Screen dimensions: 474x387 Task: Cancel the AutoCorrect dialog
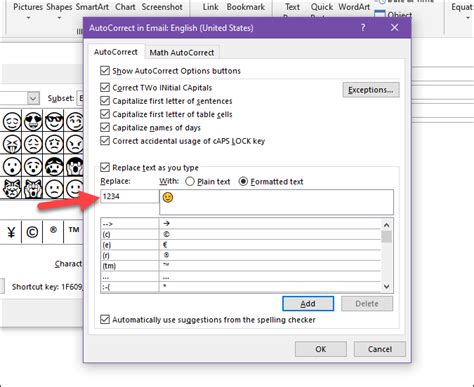(x=380, y=349)
